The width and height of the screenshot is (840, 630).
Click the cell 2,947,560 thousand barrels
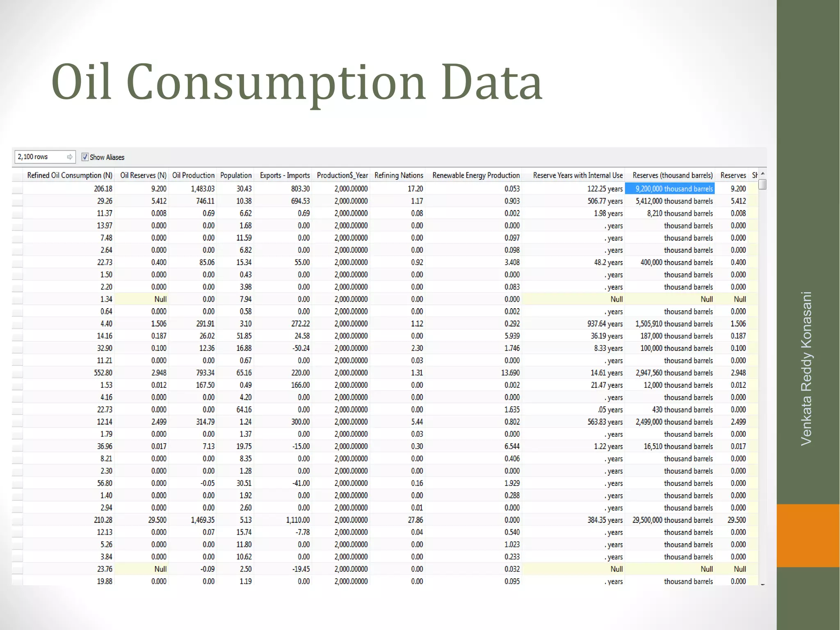pos(670,373)
